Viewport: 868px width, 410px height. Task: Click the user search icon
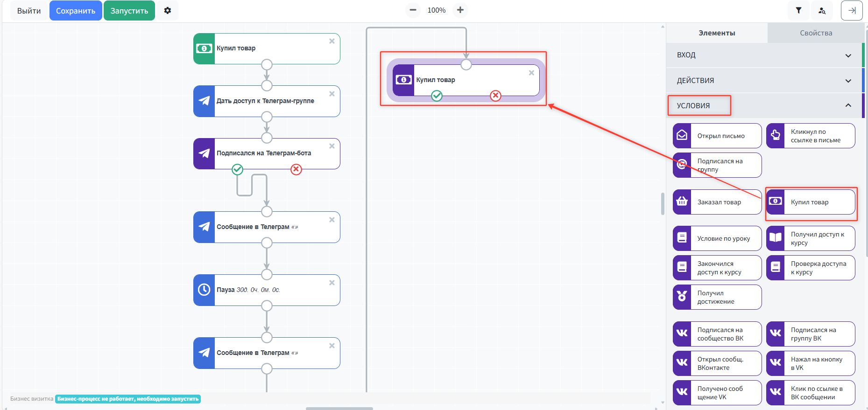pyautogui.click(x=822, y=10)
